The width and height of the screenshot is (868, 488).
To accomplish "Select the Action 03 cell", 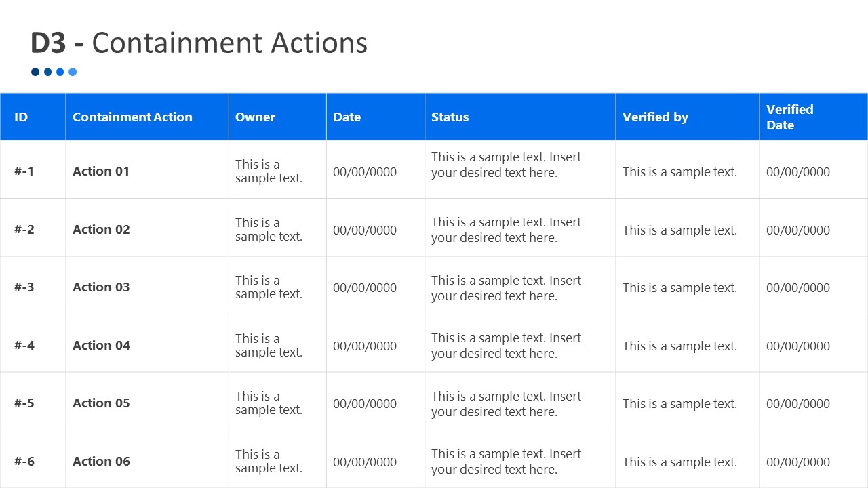I will point(101,287).
